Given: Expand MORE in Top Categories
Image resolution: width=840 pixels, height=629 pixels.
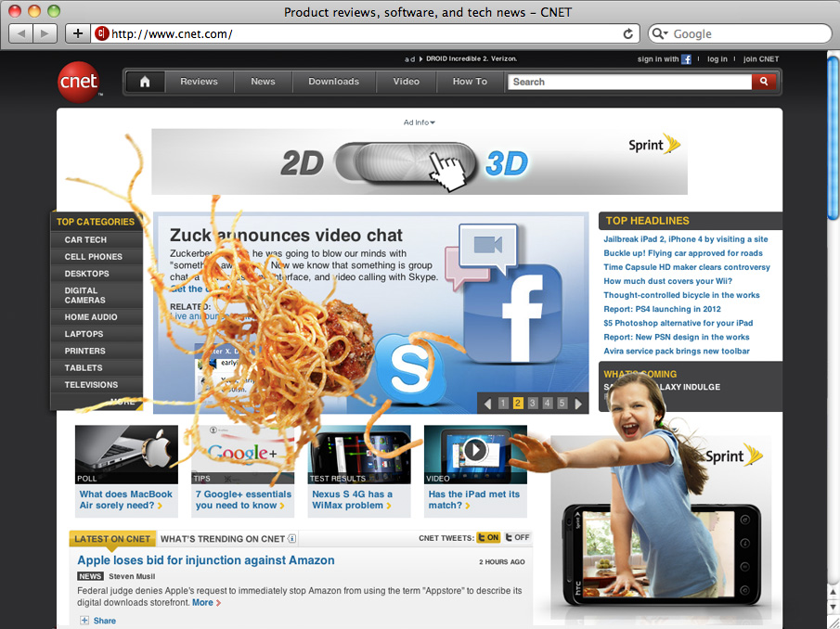Looking at the screenshot, I should point(123,402).
